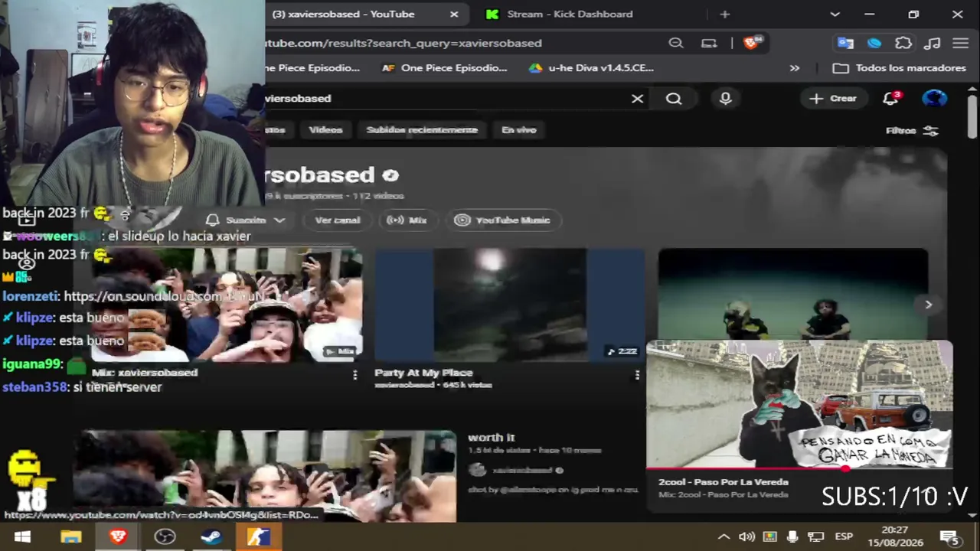Open the volume control in system tray

click(x=746, y=536)
